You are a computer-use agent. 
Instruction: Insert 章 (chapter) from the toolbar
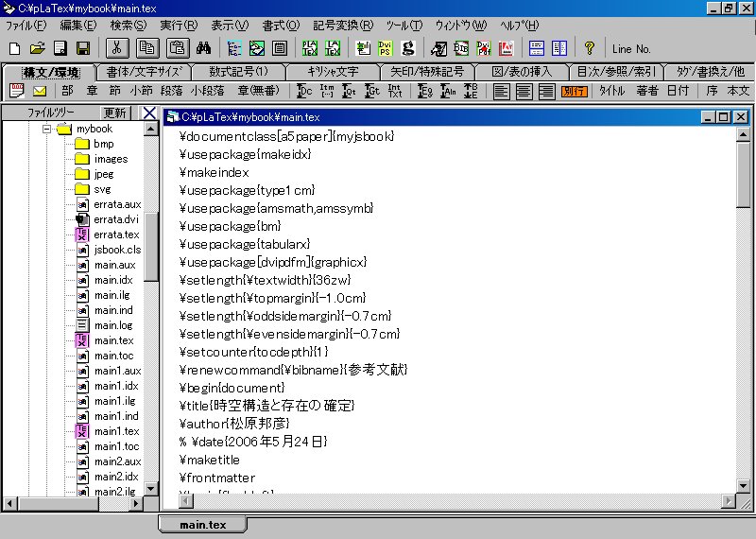click(x=93, y=91)
